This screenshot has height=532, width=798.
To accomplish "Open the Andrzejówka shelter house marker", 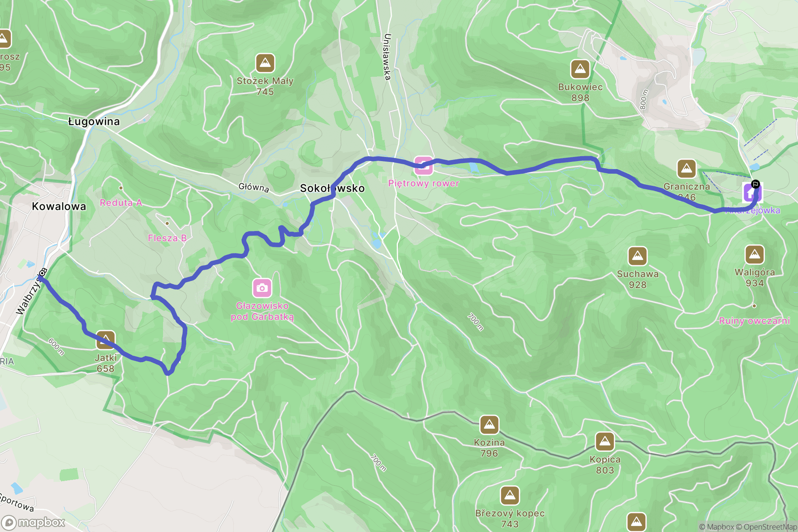I will pyautogui.click(x=751, y=193).
